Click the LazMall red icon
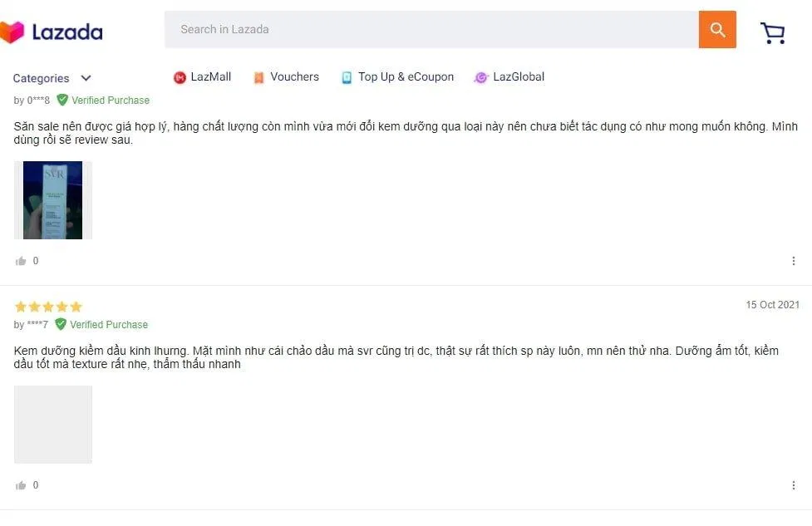The height and width of the screenshot is (526, 812). [180, 77]
